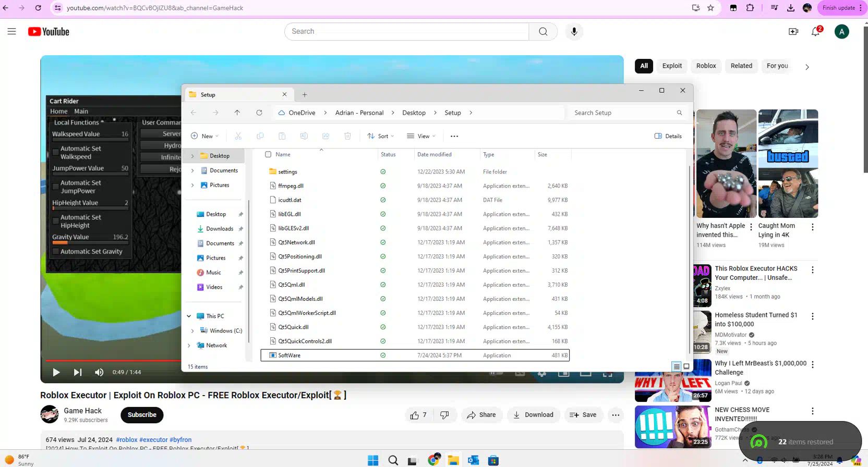Open Outlook from the taskbar
The image size is (868, 467).
coord(473,460)
